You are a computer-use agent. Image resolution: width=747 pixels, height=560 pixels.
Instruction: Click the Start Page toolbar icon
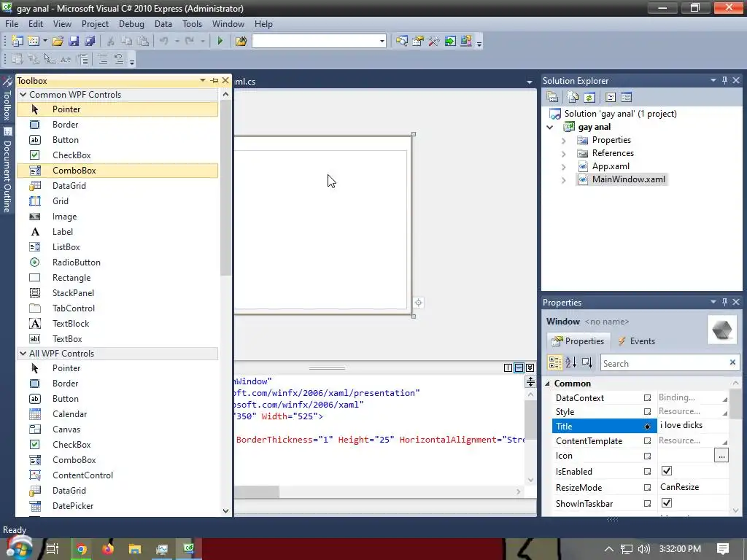pyautogui.click(x=449, y=41)
